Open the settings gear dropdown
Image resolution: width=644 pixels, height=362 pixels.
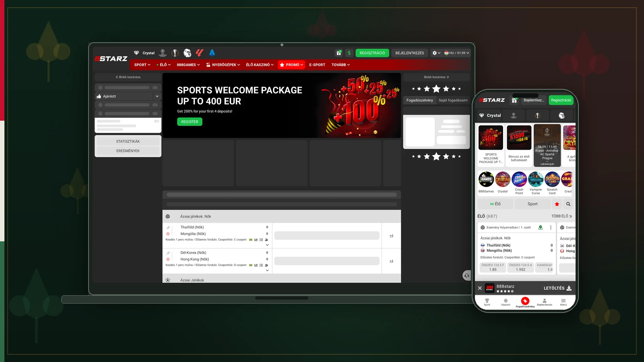[436, 53]
